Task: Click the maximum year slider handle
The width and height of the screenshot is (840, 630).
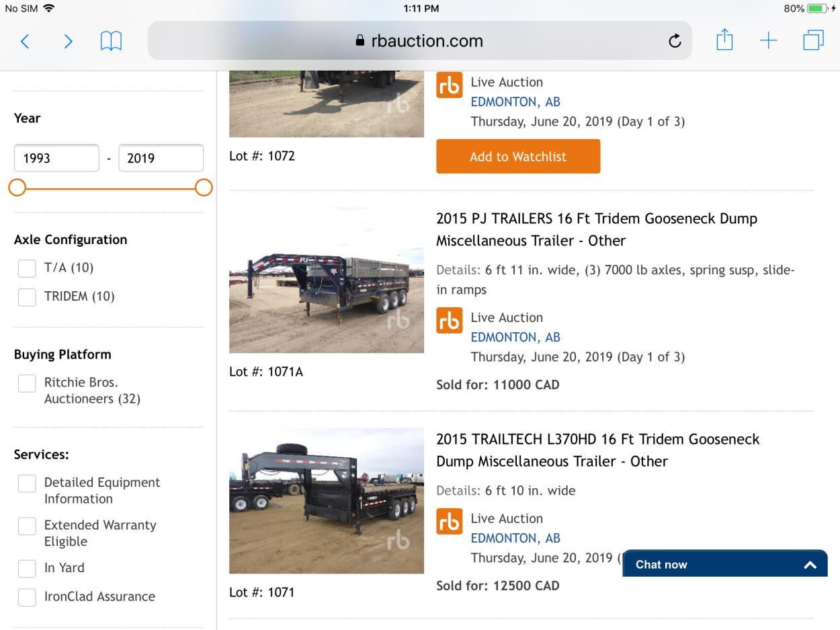Action: [x=204, y=188]
